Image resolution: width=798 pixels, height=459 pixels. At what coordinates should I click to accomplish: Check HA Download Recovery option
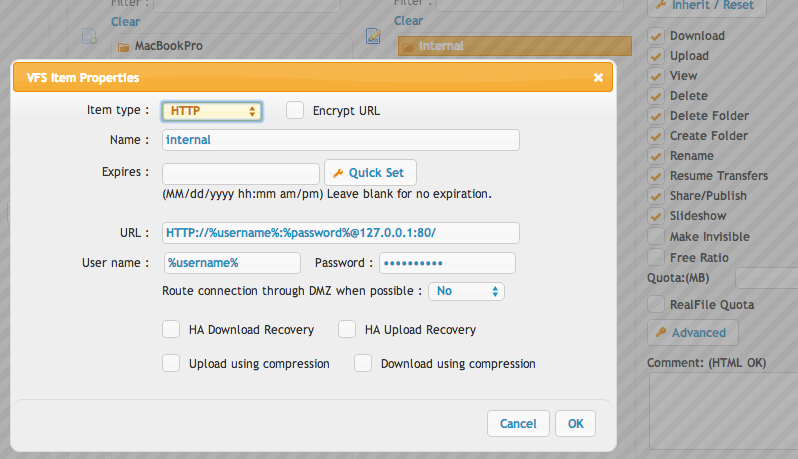tap(171, 329)
